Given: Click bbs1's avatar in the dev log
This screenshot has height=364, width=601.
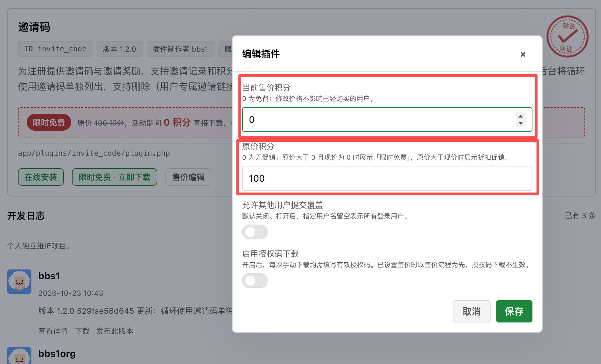Looking at the screenshot, I should pos(19,282).
